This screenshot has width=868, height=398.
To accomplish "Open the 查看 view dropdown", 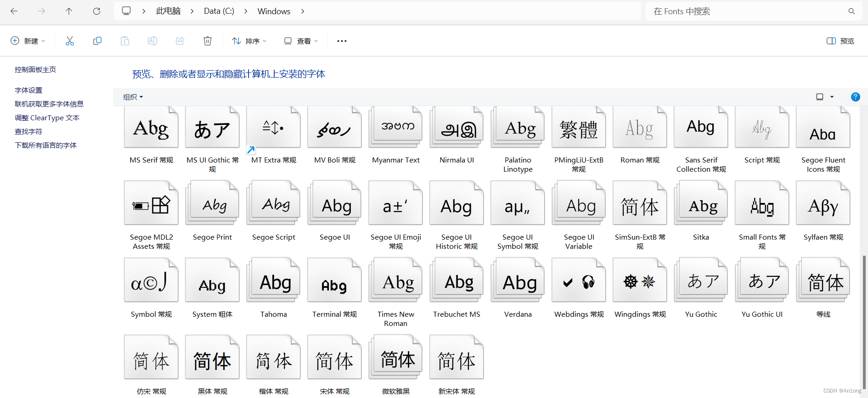I will tap(301, 41).
